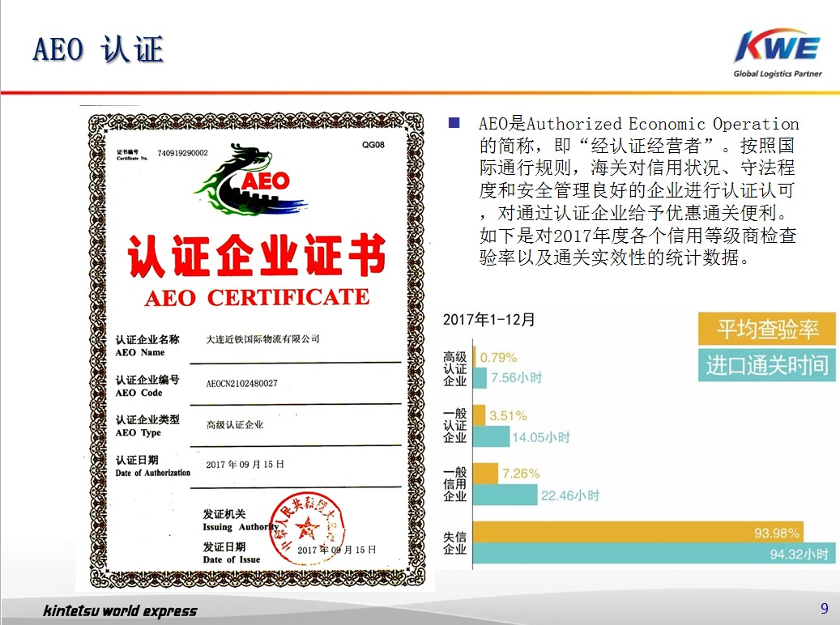Click the Global Logistics Partner tagline

pos(778,74)
